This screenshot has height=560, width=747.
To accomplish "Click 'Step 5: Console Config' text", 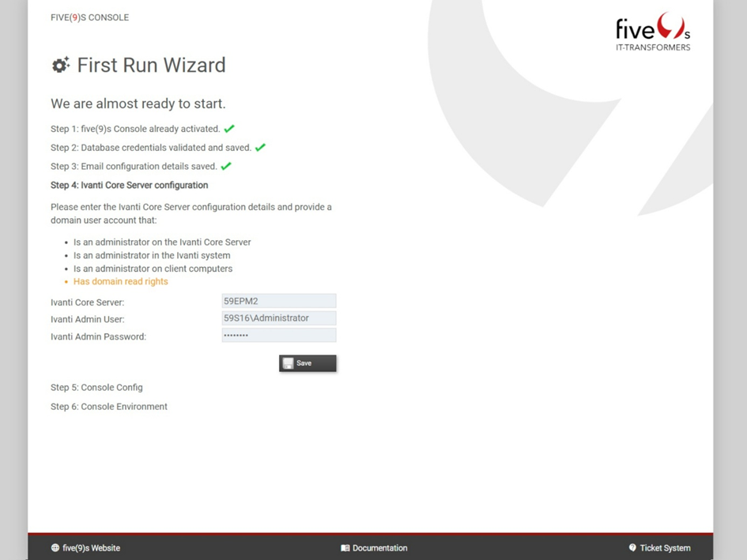I will pos(96,388).
